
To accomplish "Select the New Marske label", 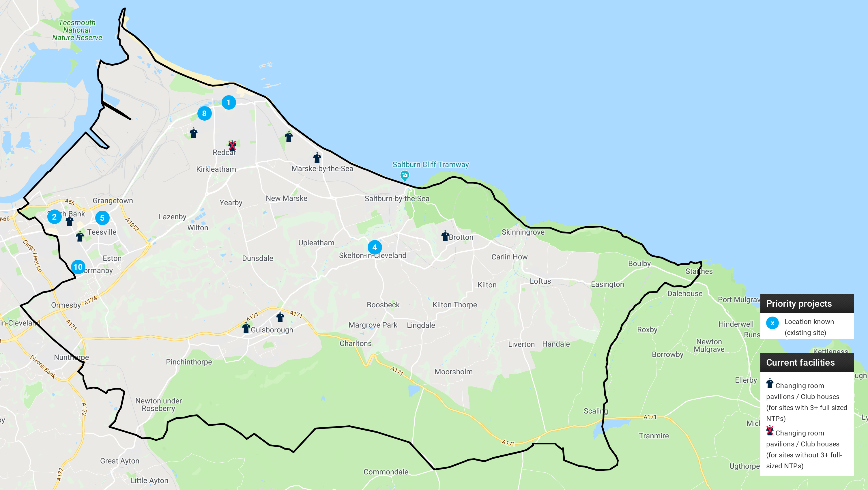I will (x=287, y=198).
